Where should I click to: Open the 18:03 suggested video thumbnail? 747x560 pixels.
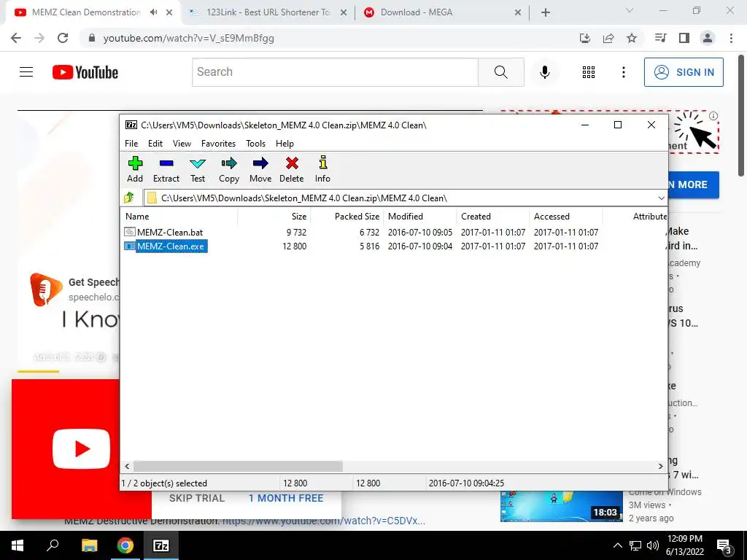click(x=561, y=506)
